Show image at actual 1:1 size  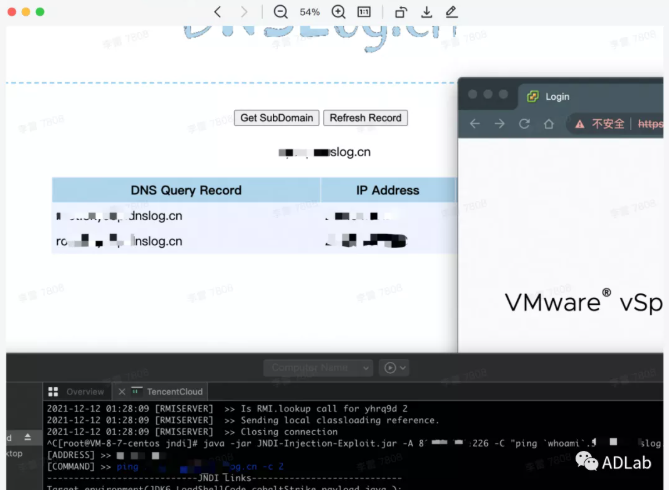(364, 12)
